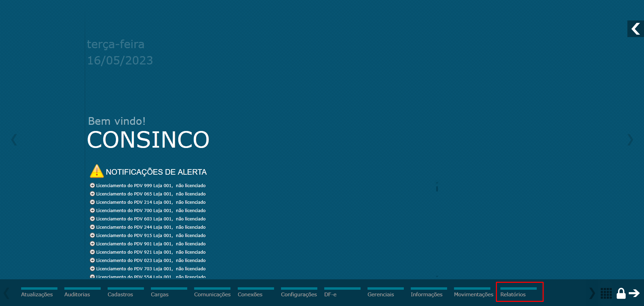
Task: Click the NOTIFICAÇÕES DE ALERTA heading
Action: point(156,172)
